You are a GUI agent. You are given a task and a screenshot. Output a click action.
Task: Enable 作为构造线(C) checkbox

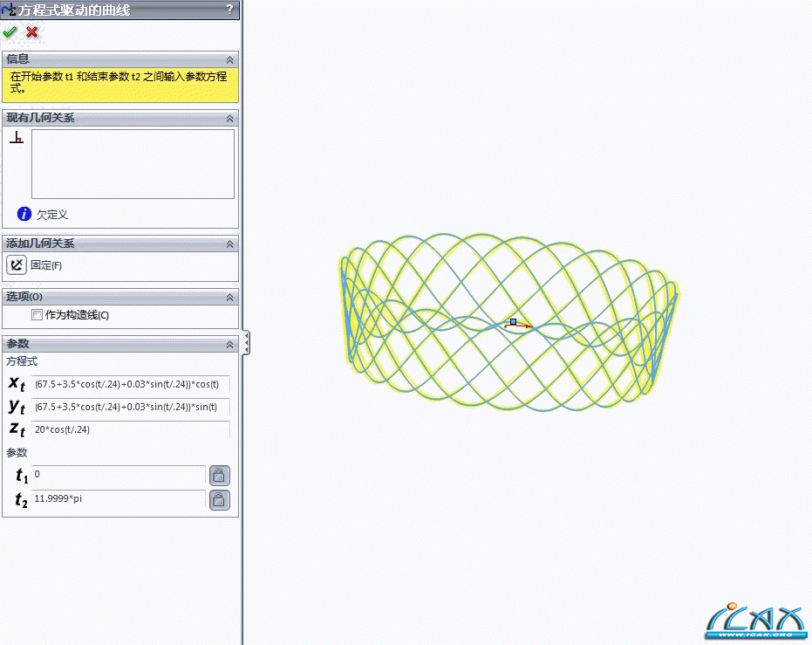[x=37, y=314]
